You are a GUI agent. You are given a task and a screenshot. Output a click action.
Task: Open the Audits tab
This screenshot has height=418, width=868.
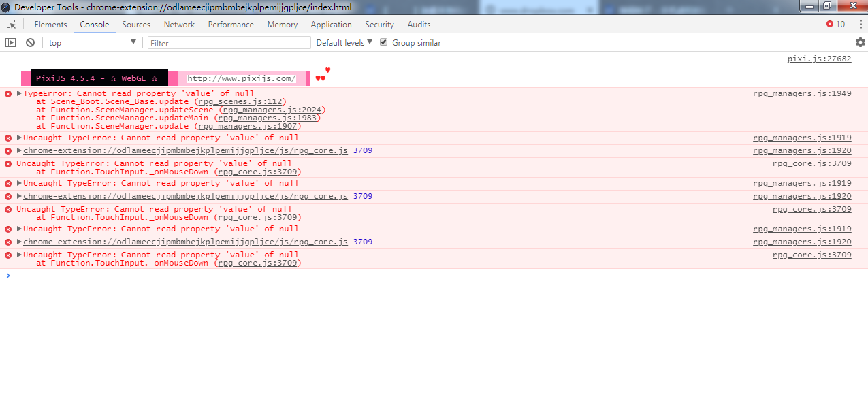pos(419,25)
